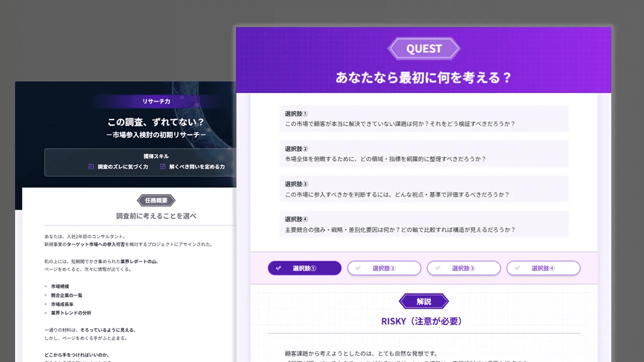Screen dimensions: 644x362
Task: Click the sentence あなたは、入社2年目のコンサルタント。
Action: click(85, 236)
